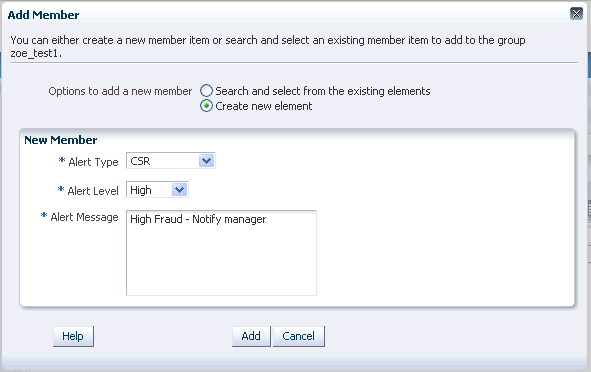Close the Add Member dialog
This screenshot has width=591, height=372.
[x=576, y=14]
